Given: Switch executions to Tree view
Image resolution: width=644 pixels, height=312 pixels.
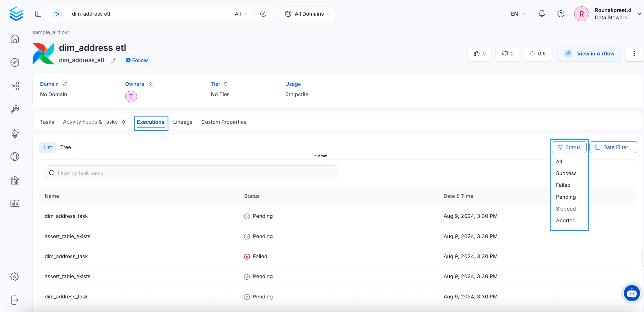Looking at the screenshot, I should (65, 147).
